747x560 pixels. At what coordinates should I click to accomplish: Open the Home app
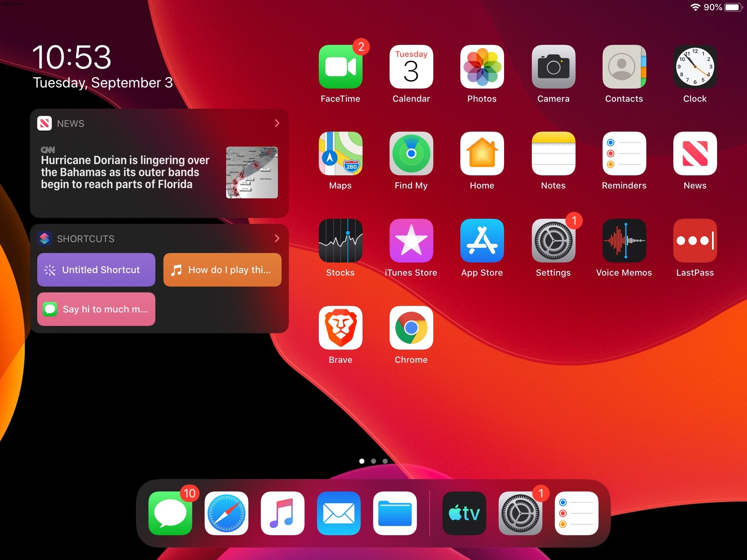(x=482, y=153)
